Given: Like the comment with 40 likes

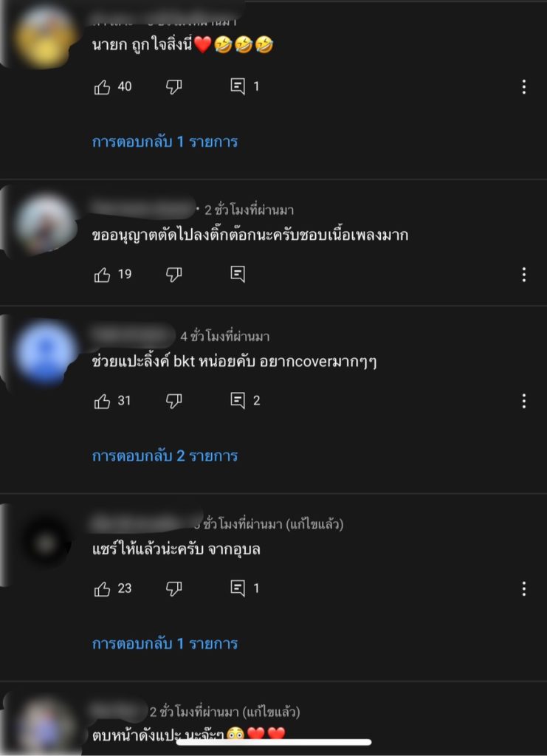Looking at the screenshot, I should (x=102, y=87).
